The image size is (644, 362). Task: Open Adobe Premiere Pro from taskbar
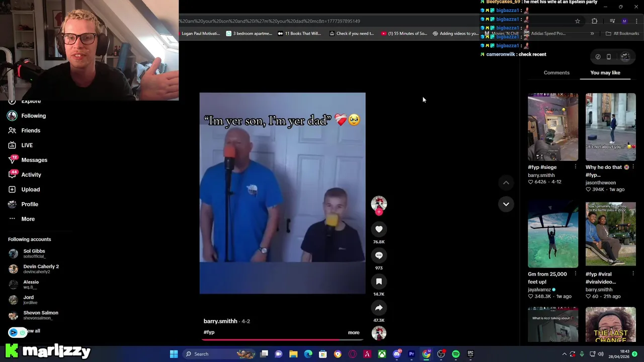coord(412,354)
